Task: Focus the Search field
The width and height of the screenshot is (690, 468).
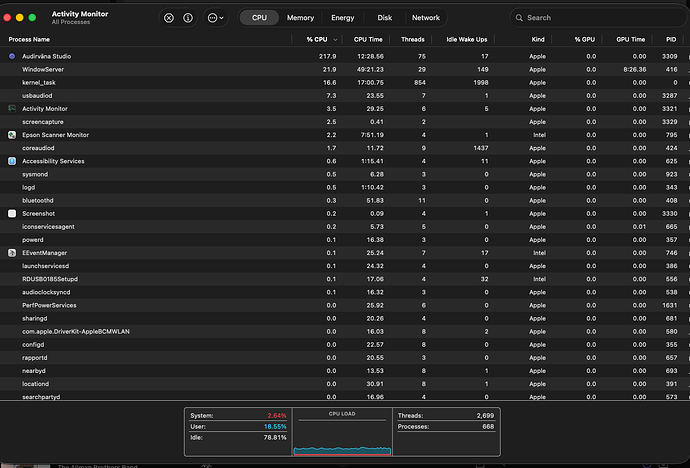Action: pos(598,18)
